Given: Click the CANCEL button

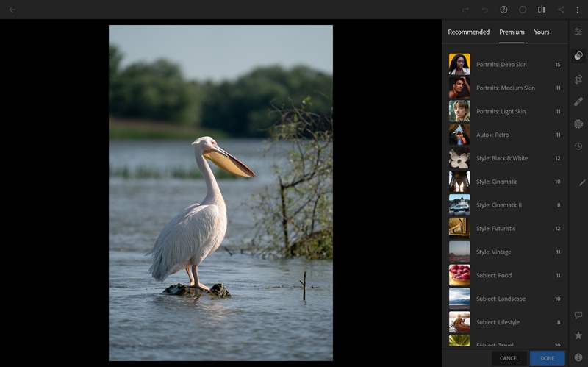Looking at the screenshot, I should coord(509,358).
